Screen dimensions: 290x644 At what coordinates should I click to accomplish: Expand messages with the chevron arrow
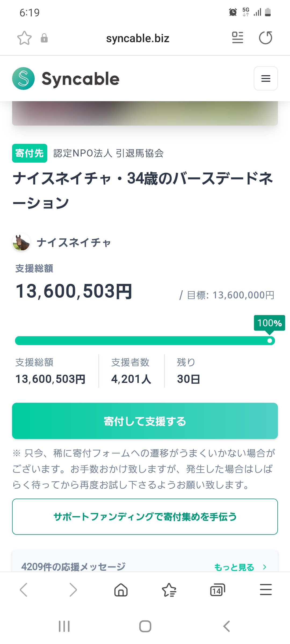265,567
